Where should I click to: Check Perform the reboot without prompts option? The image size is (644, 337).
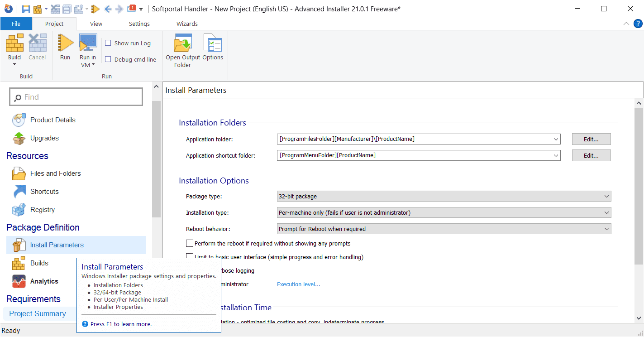[190, 244]
